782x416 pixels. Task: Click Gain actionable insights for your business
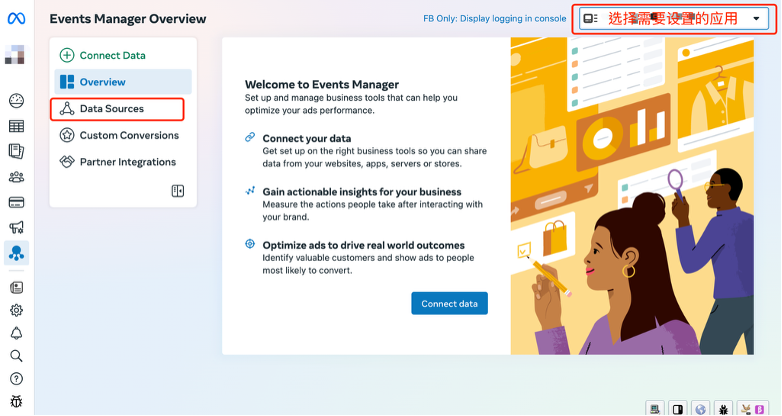pos(362,192)
